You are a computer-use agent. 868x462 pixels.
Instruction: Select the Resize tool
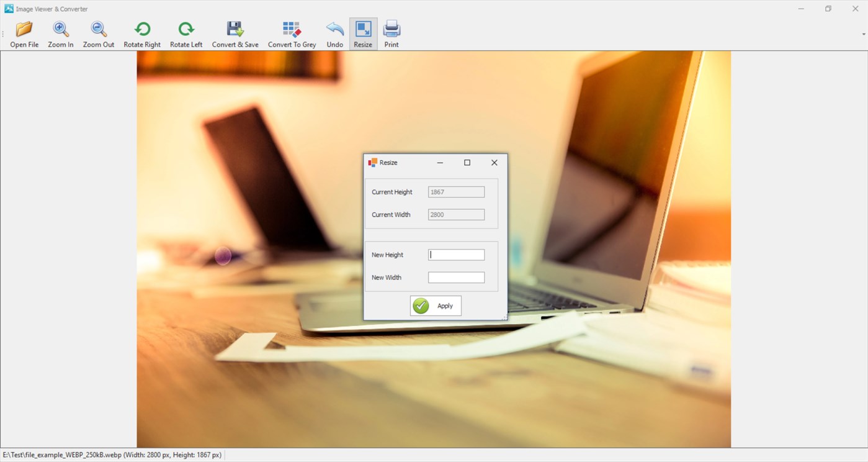coord(363,32)
